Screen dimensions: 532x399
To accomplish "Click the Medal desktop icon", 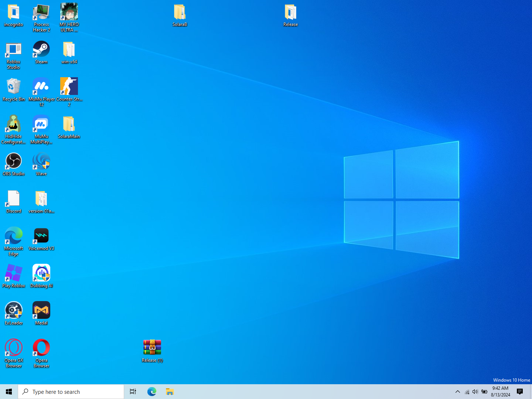I will [x=41, y=314].
